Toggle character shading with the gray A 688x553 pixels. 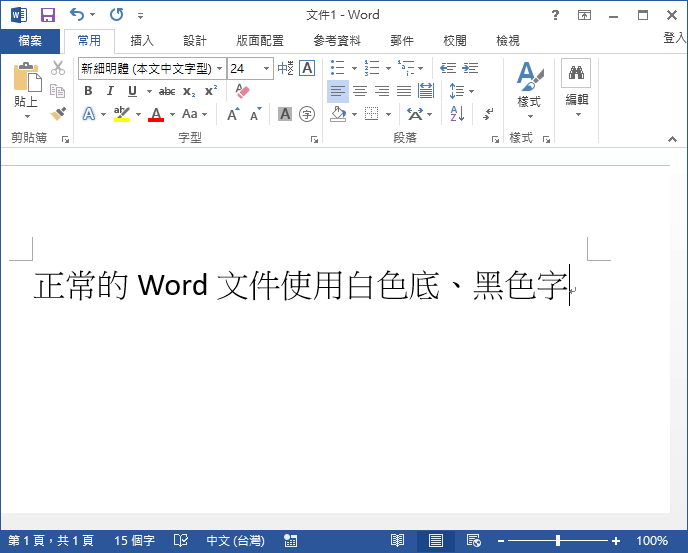coord(285,114)
